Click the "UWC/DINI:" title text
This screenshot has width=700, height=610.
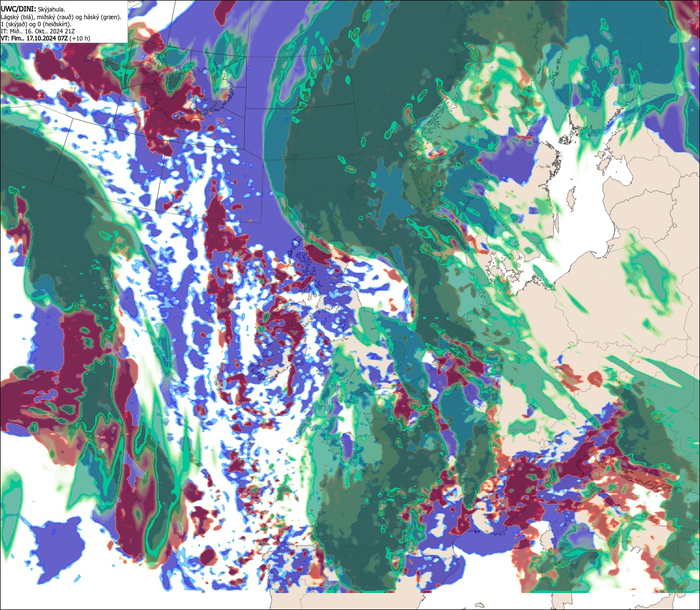(x=19, y=9)
